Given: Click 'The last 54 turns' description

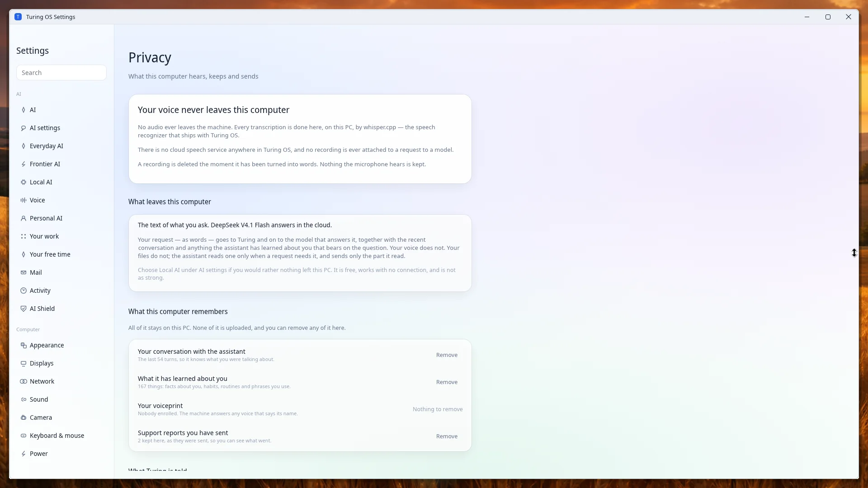Looking at the screenshot, I should [x=206, y=360].
